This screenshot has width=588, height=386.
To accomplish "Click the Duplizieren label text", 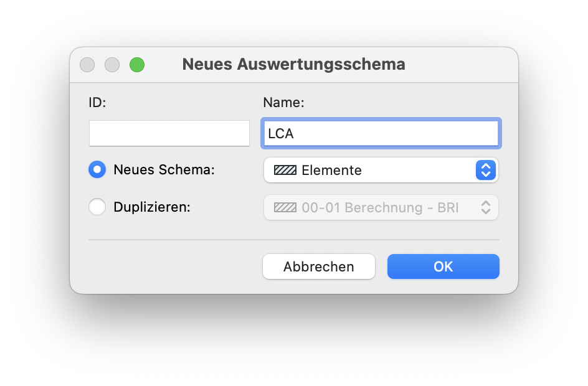I will [x=152, y=207].
